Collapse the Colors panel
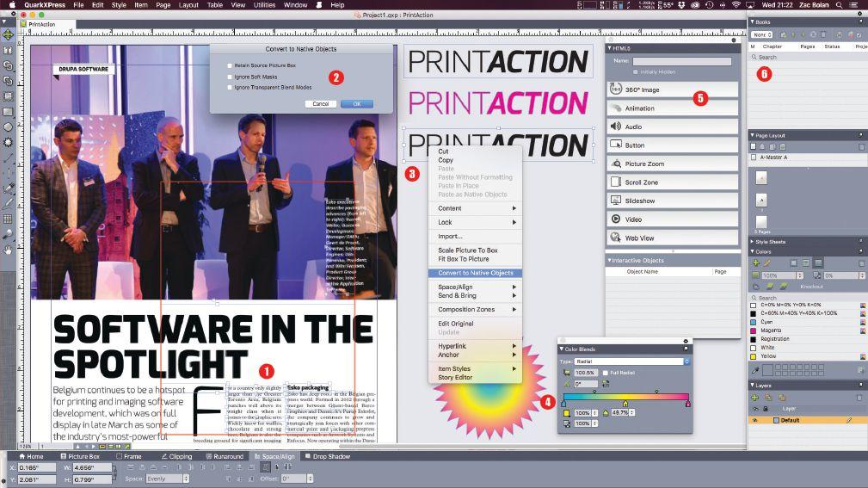The height and width of the screenshot is (488, 868). point(753,252)
